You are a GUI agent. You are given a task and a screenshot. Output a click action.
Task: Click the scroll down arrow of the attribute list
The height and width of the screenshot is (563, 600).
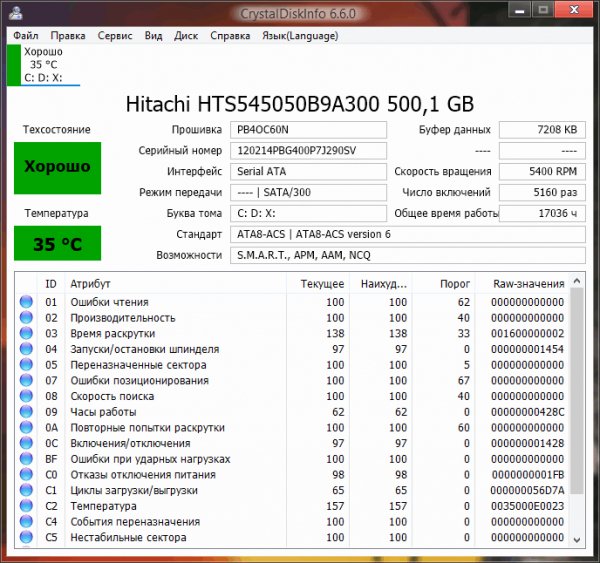pos(577,540)
